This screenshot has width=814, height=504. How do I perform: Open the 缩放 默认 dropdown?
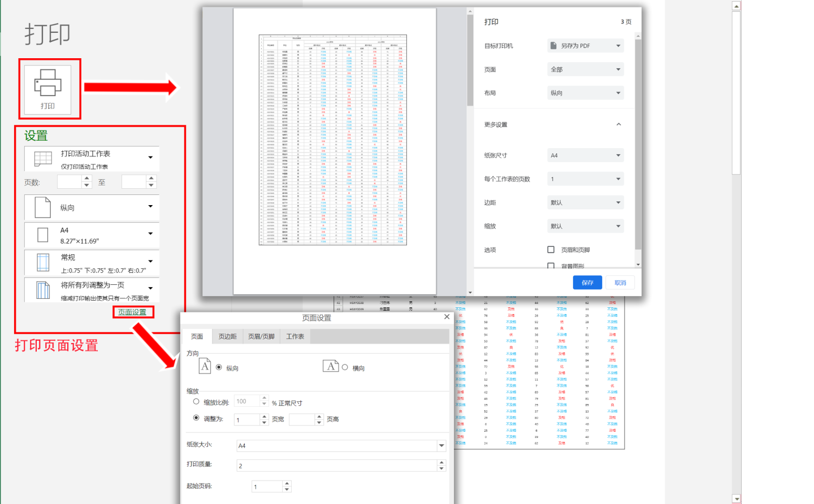coord(585,227)
